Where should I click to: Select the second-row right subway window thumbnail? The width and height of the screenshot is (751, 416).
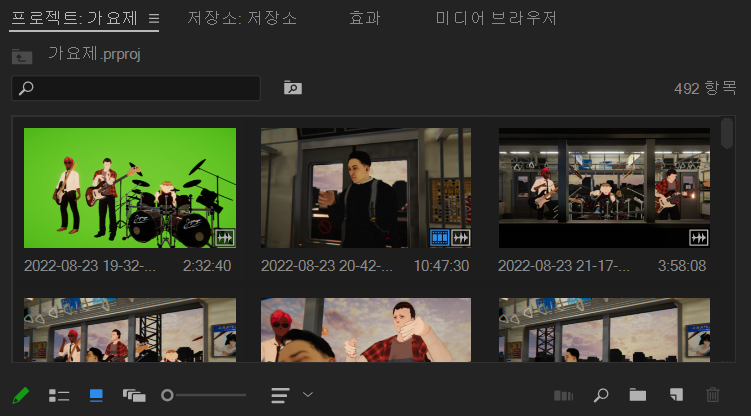(x=604, y=330)
